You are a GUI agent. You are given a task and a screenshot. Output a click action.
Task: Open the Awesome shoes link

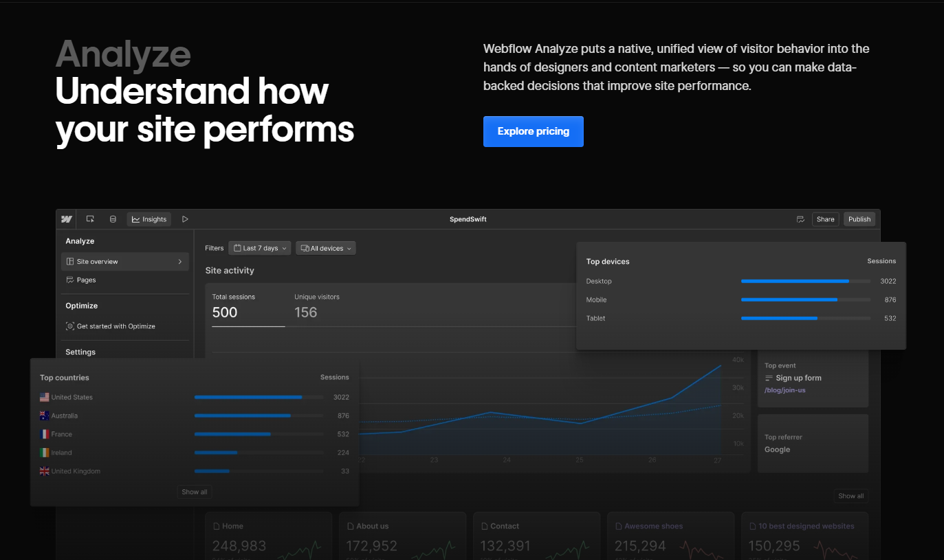tap(653, 526)
